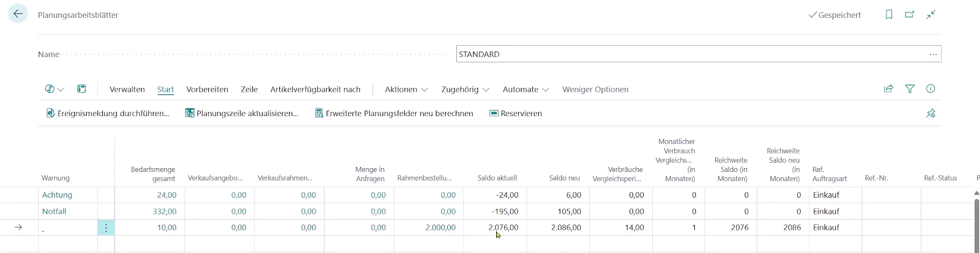Click the Saldo neu column header
Image resolution: width=980 pixels, height=253 pixels.
click(x=565, y=178)
